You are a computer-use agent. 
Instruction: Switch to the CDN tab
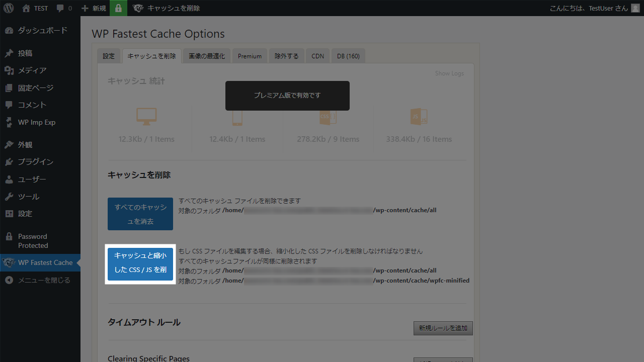click(317, 56)
